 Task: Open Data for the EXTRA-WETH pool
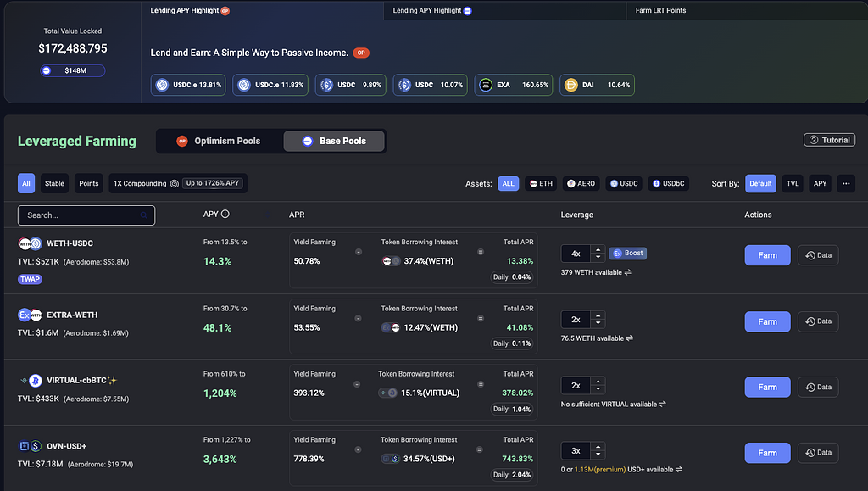point(818,321)
